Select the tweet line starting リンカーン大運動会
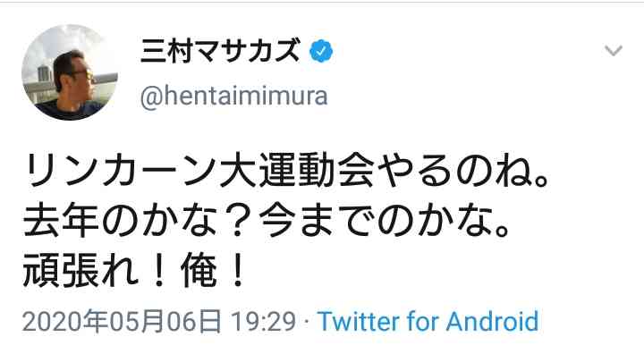 [286, 171]
